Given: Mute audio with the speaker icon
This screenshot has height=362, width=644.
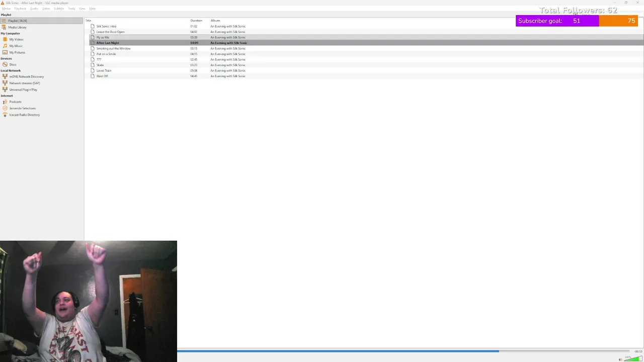Looking at the screenshot, I should point(621,359).
